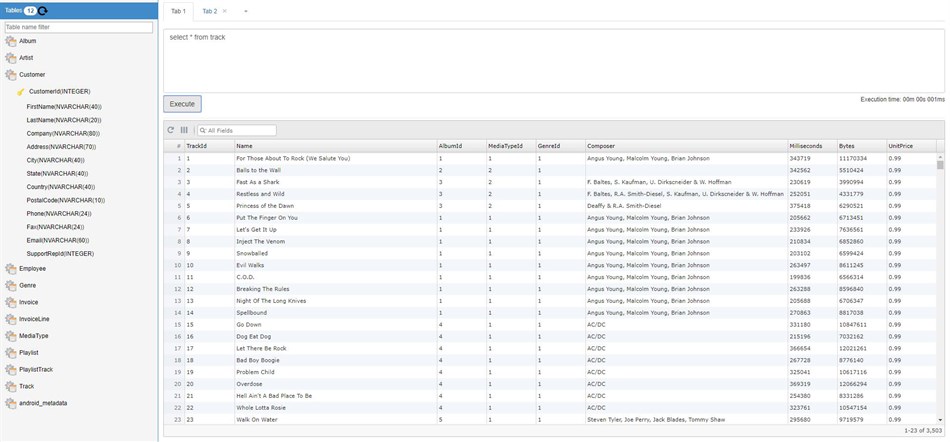Focus the Table name filter box
The width and height of the screenshot is (950, 442).
click(78, 27)
